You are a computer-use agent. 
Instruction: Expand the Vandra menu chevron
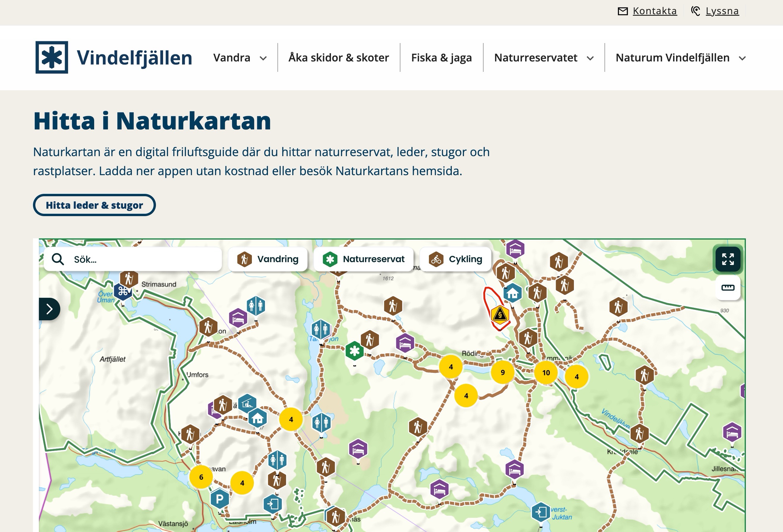click(x=263, y=58)
